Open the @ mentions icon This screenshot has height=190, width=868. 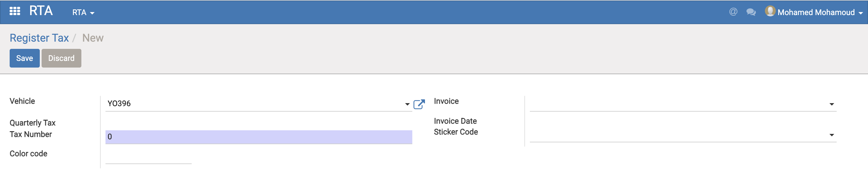point(733,12)
